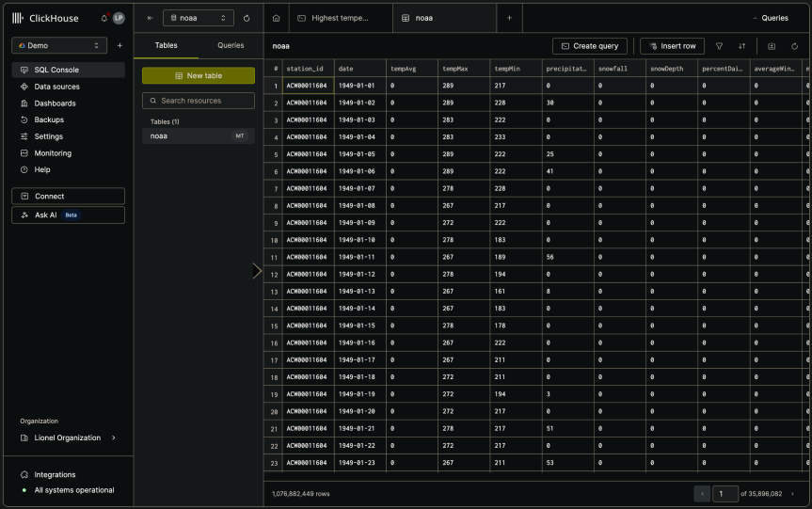The height and width of the screenshot is (509, 812).
Task: Select the noaa table in list
Action: (x=199, y=136)
